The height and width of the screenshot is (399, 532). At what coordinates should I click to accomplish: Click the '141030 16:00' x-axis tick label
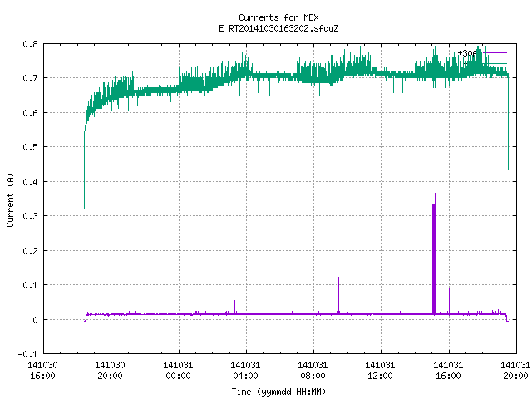point(42,371)
